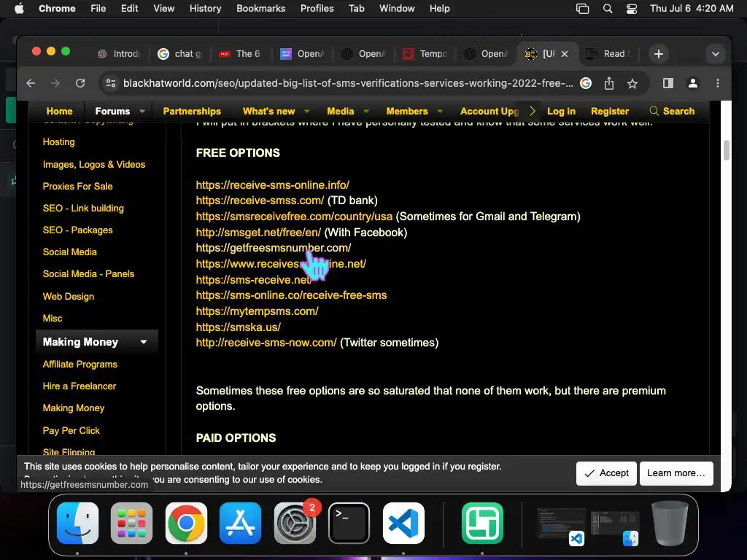Open Chrome three-dot menu
The width and height of the screenshot is (747, 560).
click(718, 83)
